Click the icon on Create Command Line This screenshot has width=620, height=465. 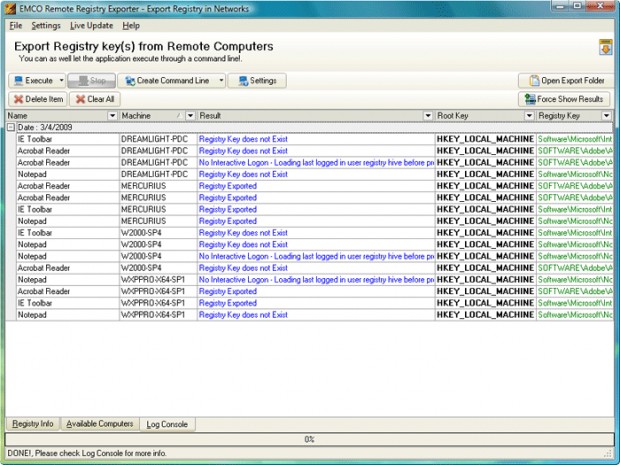(130, 81)
